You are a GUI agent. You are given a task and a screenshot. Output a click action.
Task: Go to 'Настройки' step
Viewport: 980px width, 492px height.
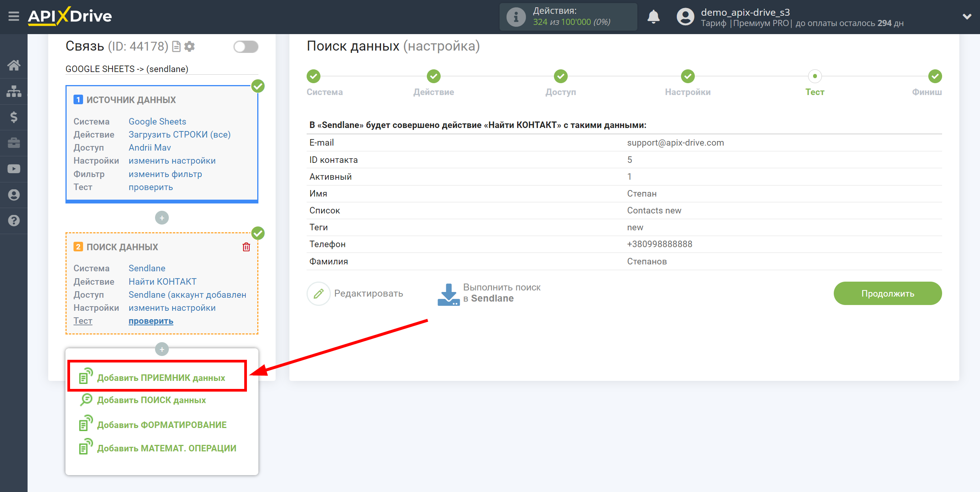point(688,76)
